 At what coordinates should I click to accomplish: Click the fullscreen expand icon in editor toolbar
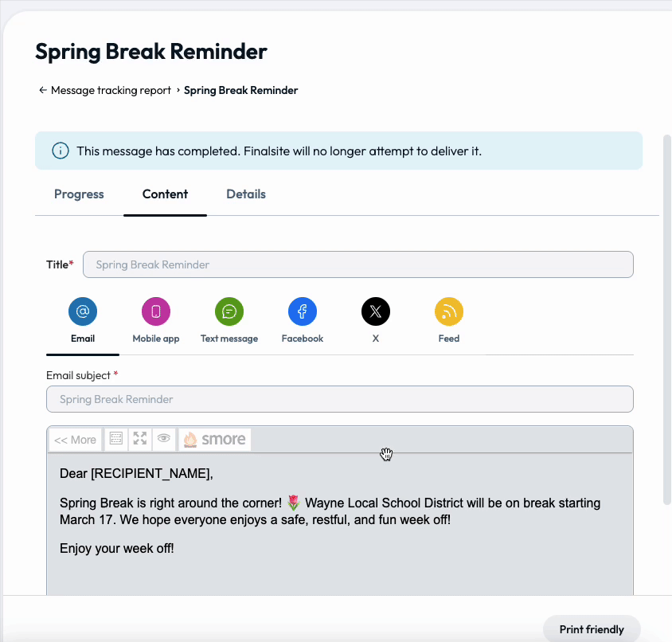tap(140, 439)
